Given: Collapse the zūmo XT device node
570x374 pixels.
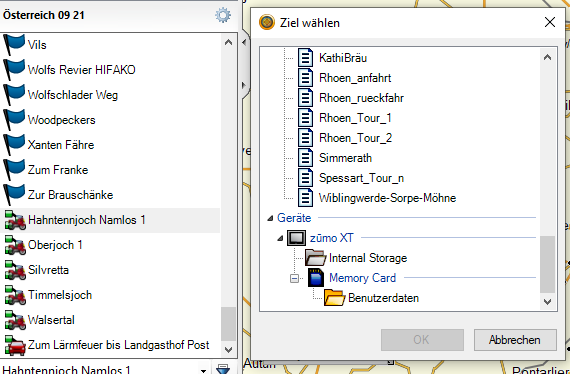Looking at the screenshot, I should click(280, 238).
